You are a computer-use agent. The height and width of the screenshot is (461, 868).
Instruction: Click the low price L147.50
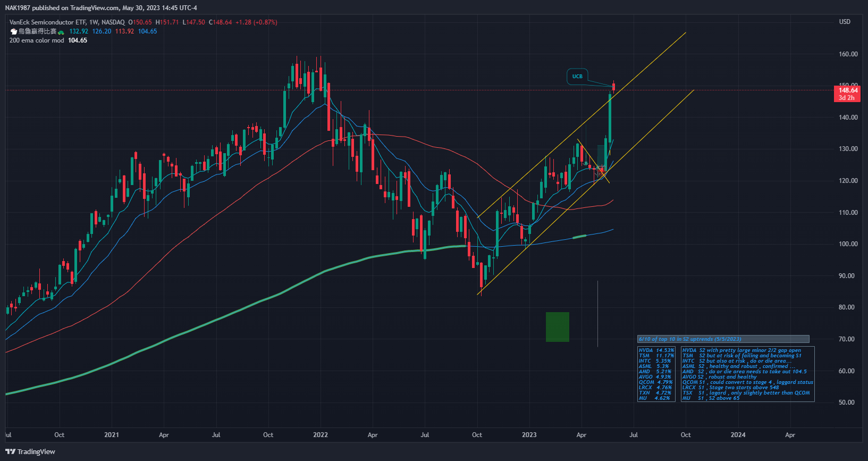pos(193,22)
